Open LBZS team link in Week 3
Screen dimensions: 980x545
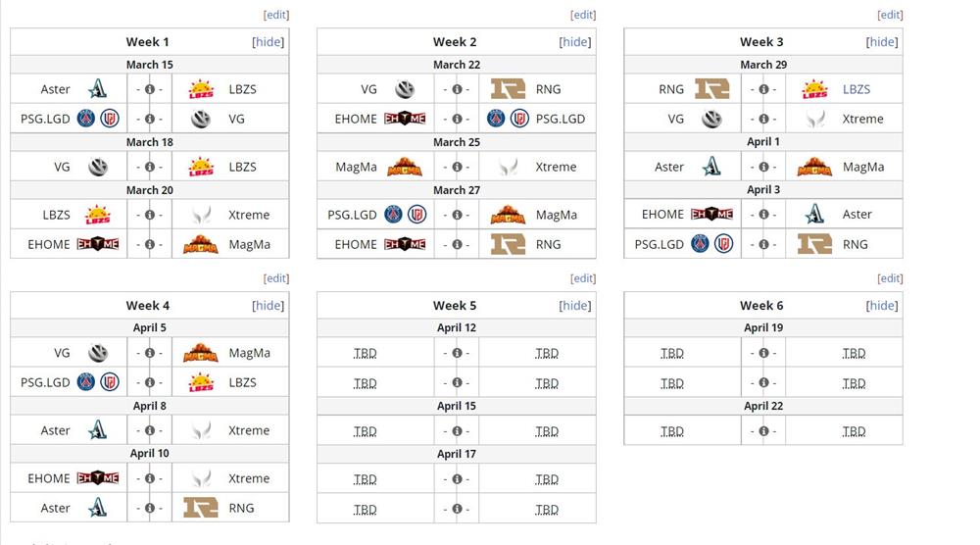(x=856, y=89)
